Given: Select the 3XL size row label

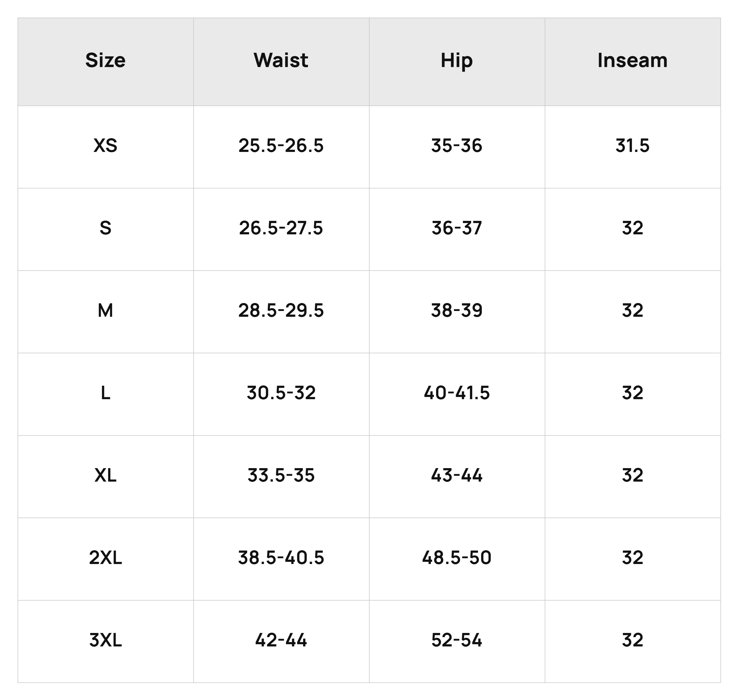Looking at the screenshot, I should point(105,640).
